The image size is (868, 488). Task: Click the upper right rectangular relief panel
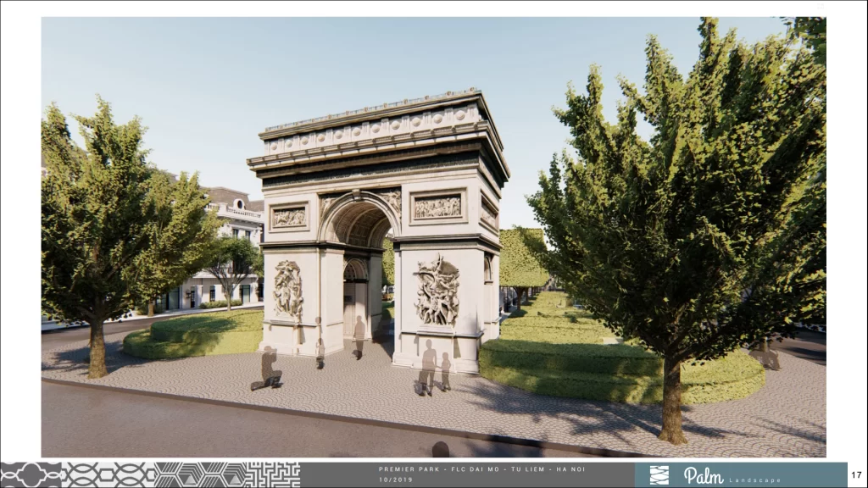coord(437,207)
